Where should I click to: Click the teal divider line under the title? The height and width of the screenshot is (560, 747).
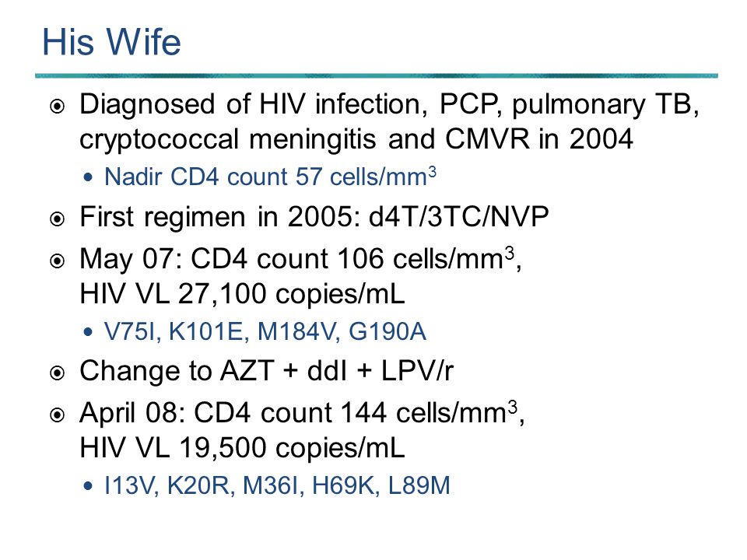coord(377,75)
